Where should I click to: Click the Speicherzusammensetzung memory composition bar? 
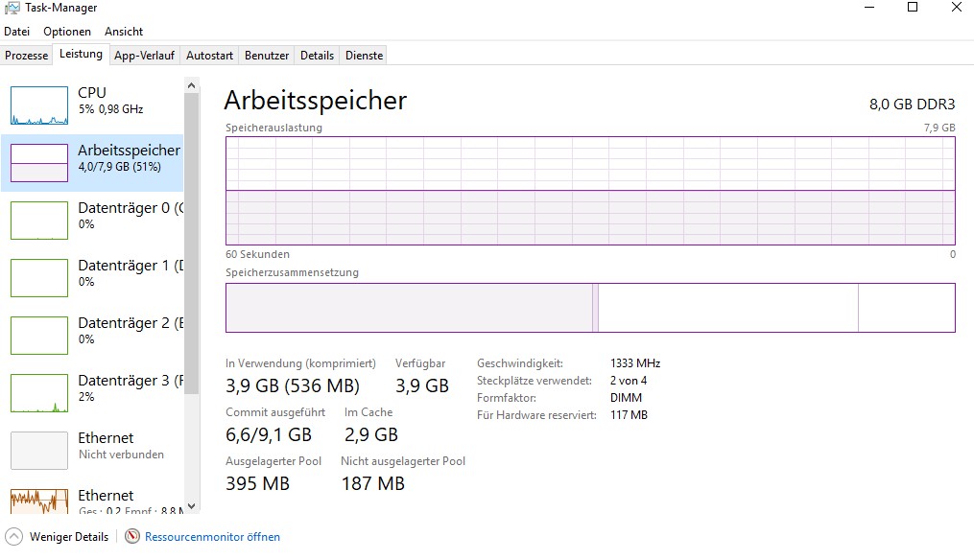tap(590, 308)
